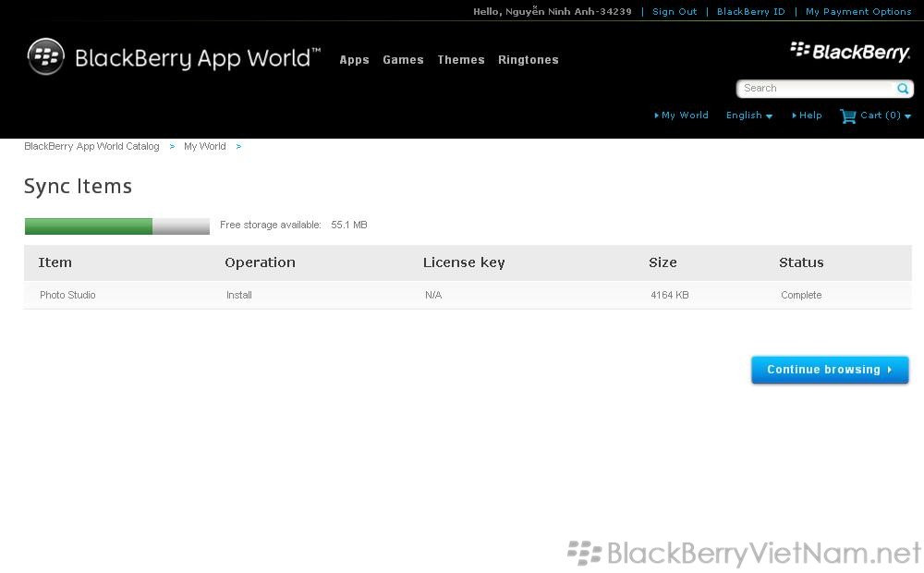Screen dimensions: 924x573
Task: Click the Item column header
Action: tap(55, 262)
